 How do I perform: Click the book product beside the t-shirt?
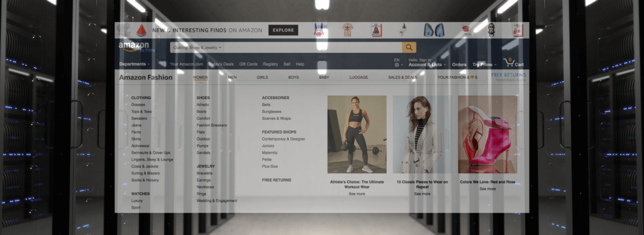pyautogui.click(x=376, y=30)
